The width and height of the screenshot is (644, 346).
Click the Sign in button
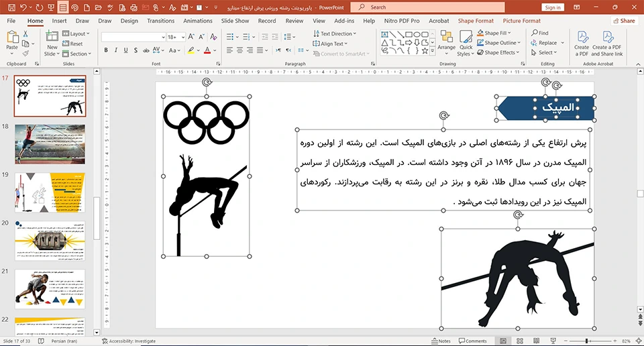553,7
